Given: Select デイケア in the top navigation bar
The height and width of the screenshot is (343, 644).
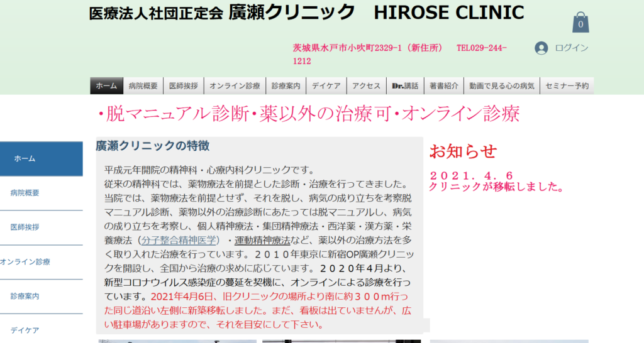Looking at the screenshot, I should point(326,86).
